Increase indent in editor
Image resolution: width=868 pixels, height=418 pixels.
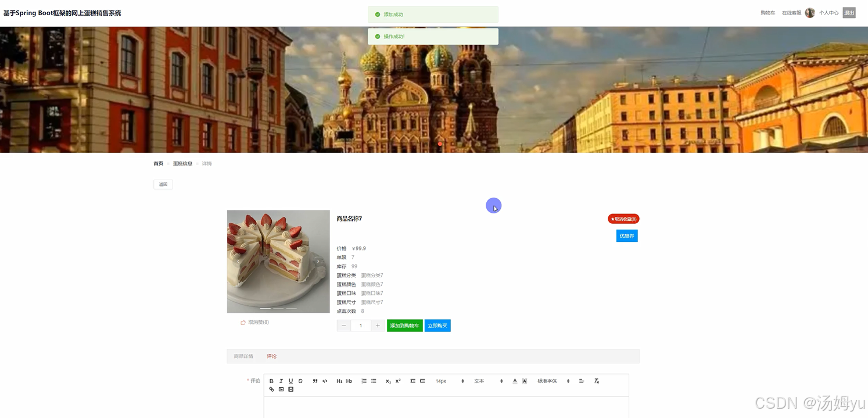pos(422,381)
